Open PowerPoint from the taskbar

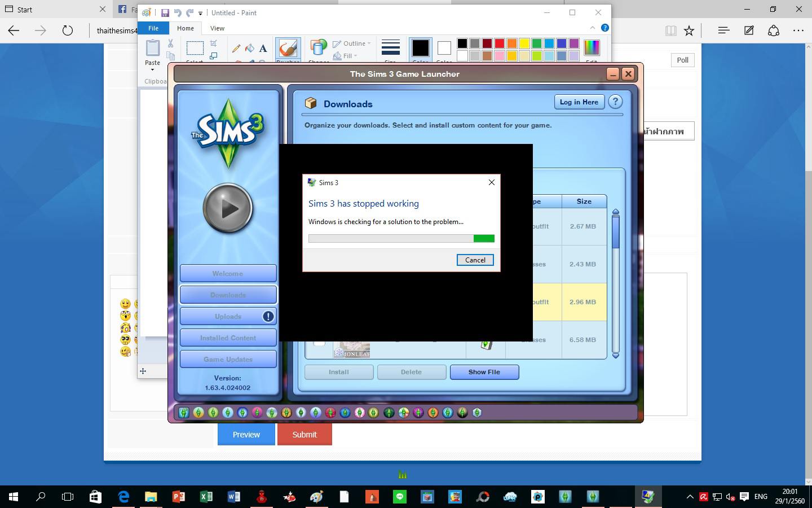click(x=178, y=497)
